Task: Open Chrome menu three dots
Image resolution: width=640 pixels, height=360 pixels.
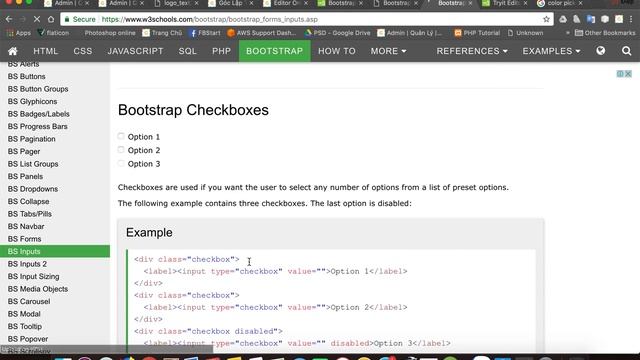Action: tap(631, 19)
